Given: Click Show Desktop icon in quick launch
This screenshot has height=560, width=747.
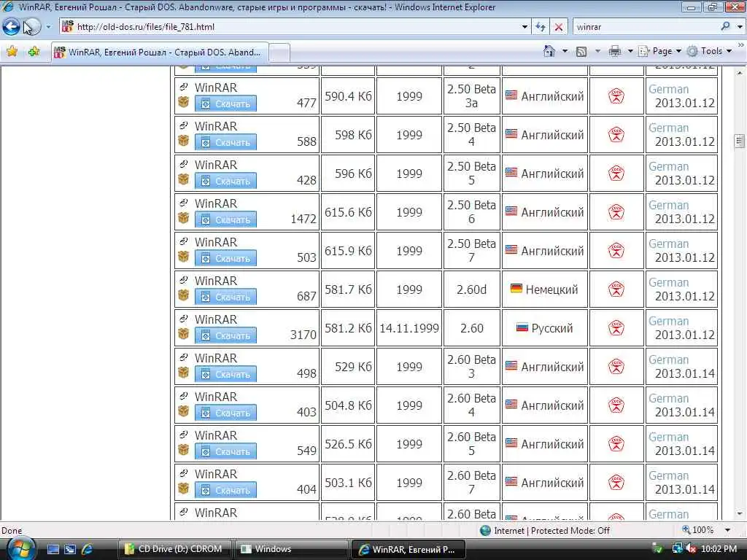Looking at the screenshot, I should tap(53, 549).
